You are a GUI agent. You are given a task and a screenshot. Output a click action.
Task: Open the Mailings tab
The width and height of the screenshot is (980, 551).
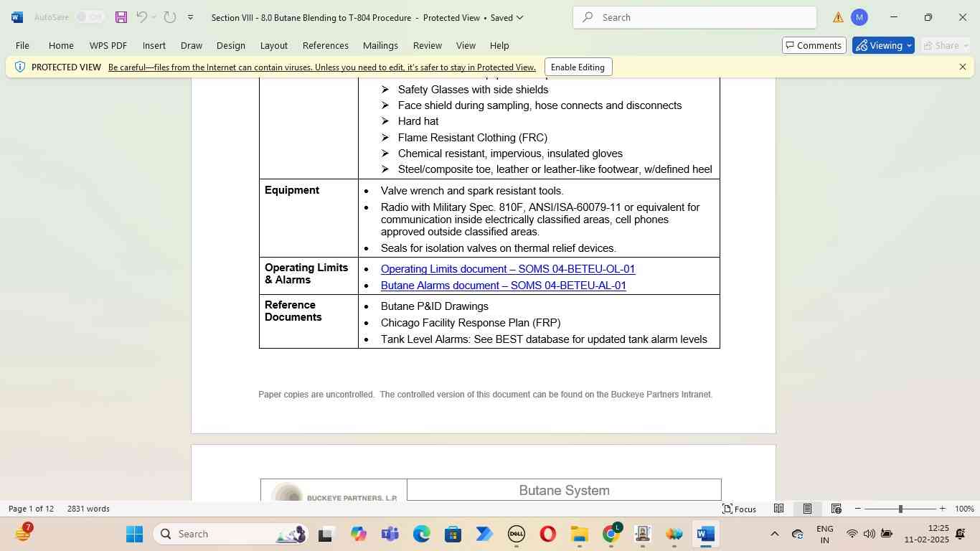click(380, 45)
